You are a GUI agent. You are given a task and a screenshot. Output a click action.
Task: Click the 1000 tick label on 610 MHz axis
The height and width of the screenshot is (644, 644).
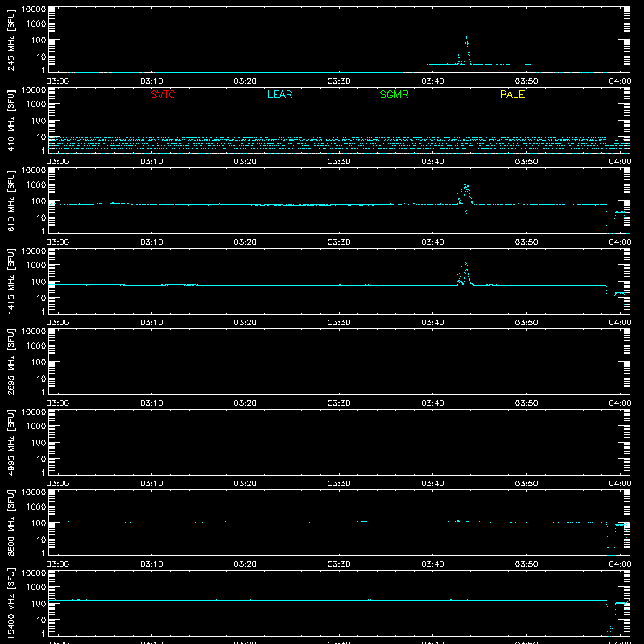tap(36, 185)
